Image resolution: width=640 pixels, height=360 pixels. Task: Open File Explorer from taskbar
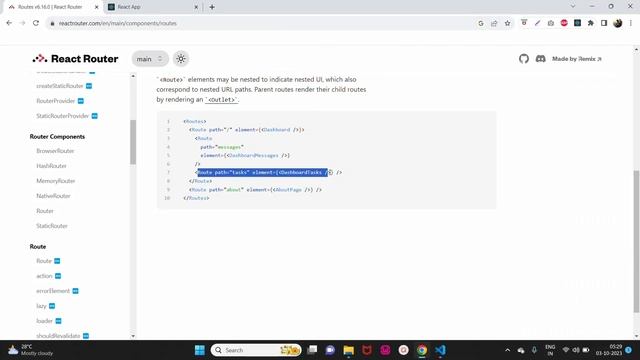349,350
